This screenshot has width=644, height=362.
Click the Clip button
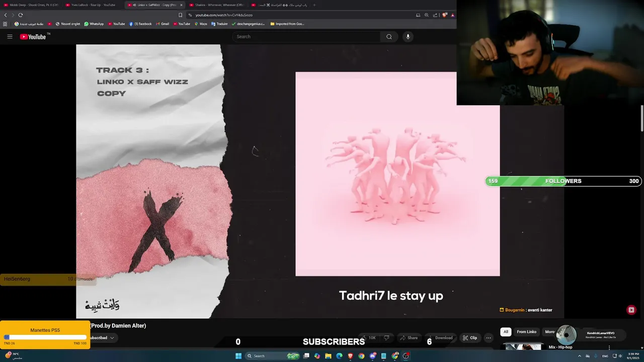coord(470,338)
